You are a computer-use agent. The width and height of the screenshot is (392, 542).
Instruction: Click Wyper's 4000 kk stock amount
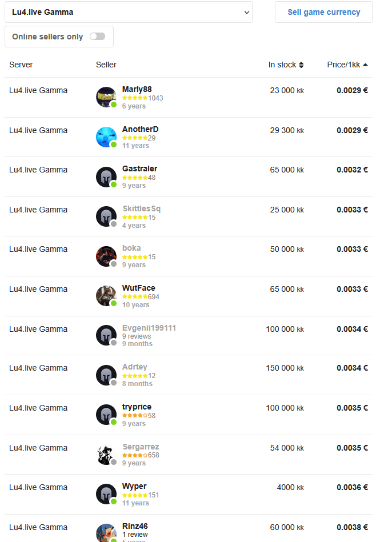pos(290,487)
